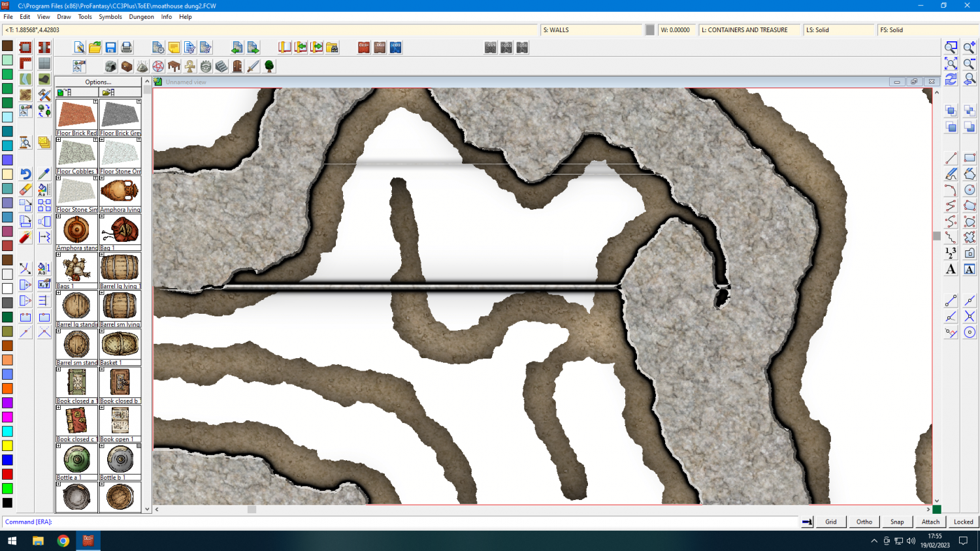
Task: Toggle the Attach mode button
Action: tap(930, 522)
